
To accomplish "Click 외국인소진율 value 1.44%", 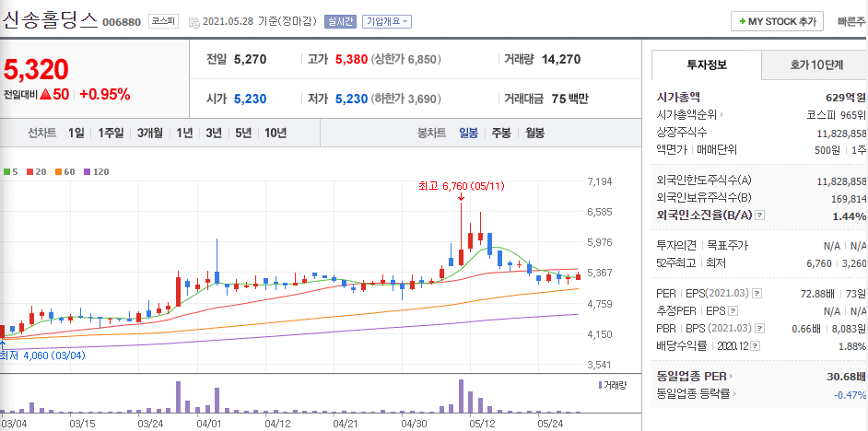I will coord(850,215).
